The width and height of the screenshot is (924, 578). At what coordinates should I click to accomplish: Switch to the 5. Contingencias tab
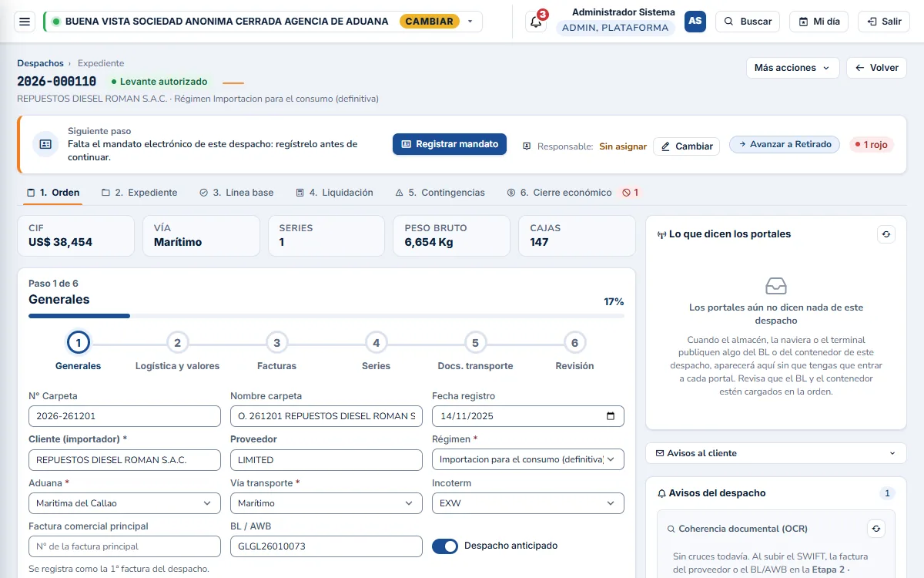pos(440,193)
